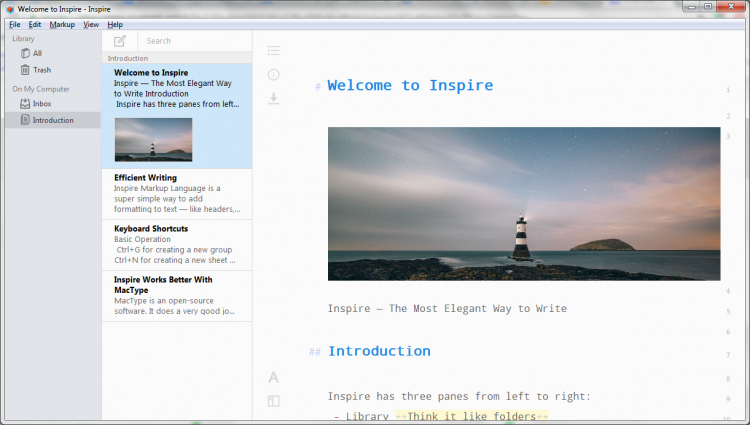Click the lighthouse thumbnail in sheet list

coord(154,140)
